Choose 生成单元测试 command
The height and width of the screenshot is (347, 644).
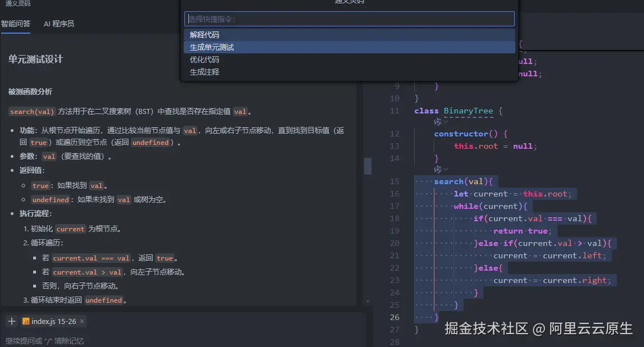click(x=349, y=47)
